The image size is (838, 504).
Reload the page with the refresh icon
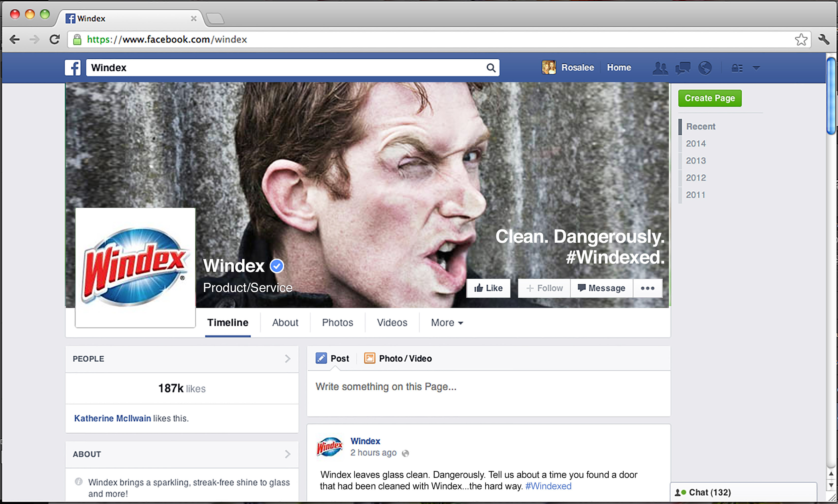(54, 40)
